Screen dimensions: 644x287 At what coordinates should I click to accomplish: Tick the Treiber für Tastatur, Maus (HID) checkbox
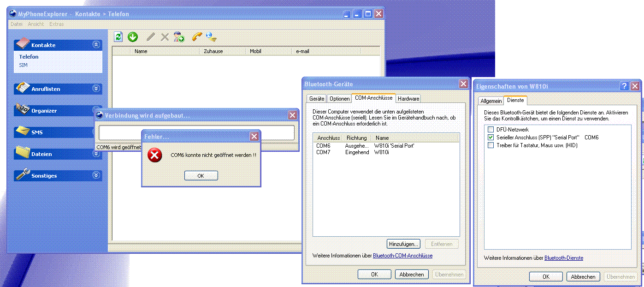(490, 145)
